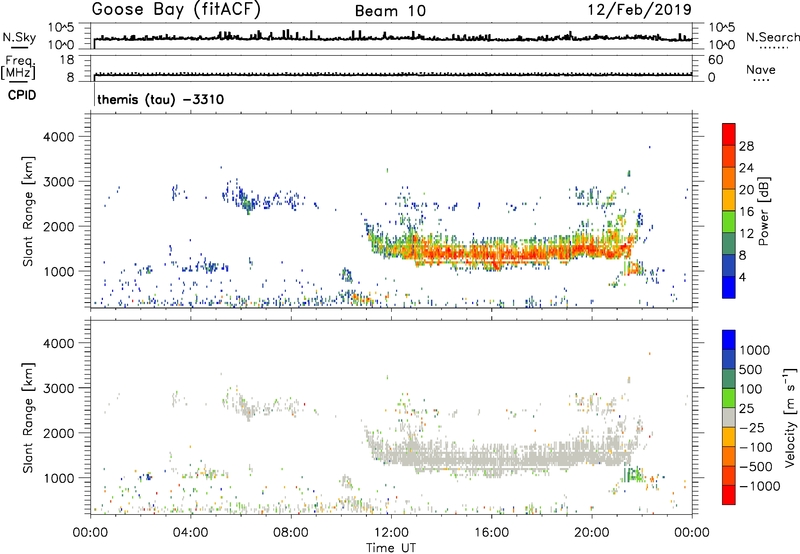This screenshot has width=800, height=554.
Task: Click the date "12/Feb/2019"
Action: click(639, 9)
